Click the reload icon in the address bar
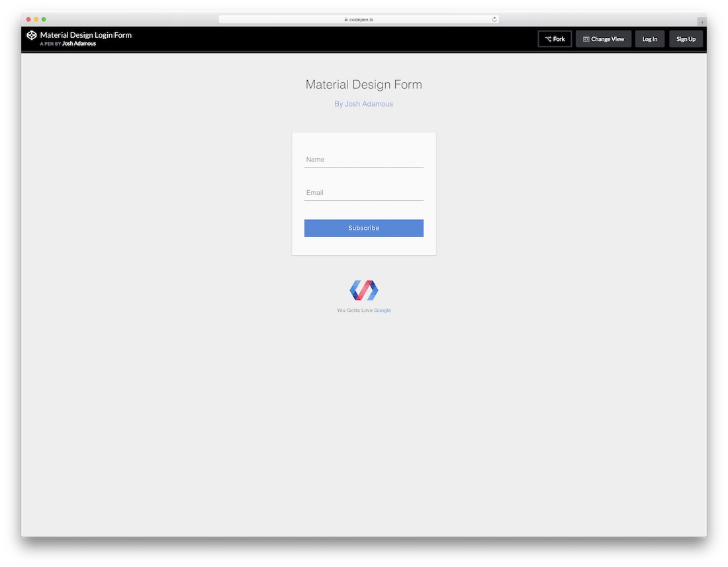728x567 pixels. coord(494,19)
